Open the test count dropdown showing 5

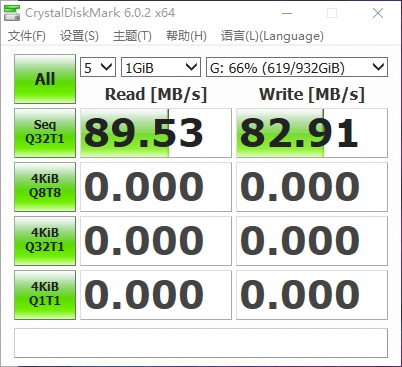pos(98,67)
